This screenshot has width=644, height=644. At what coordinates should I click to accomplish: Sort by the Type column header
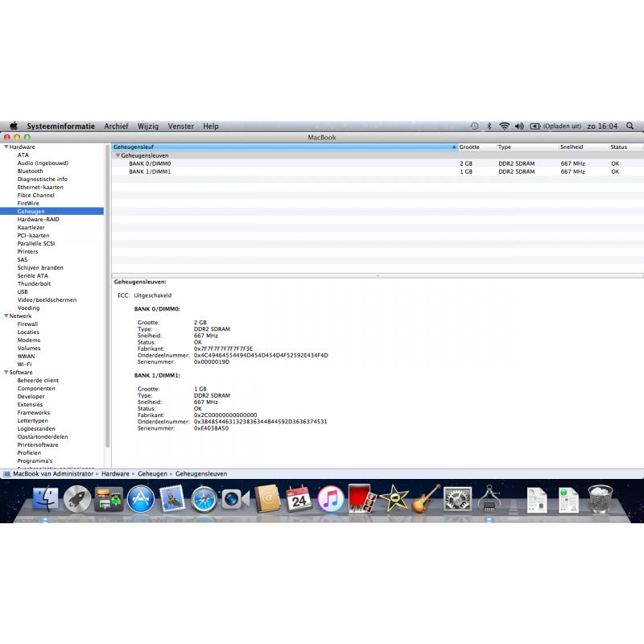pyautogui.click(x=527, y=147)
